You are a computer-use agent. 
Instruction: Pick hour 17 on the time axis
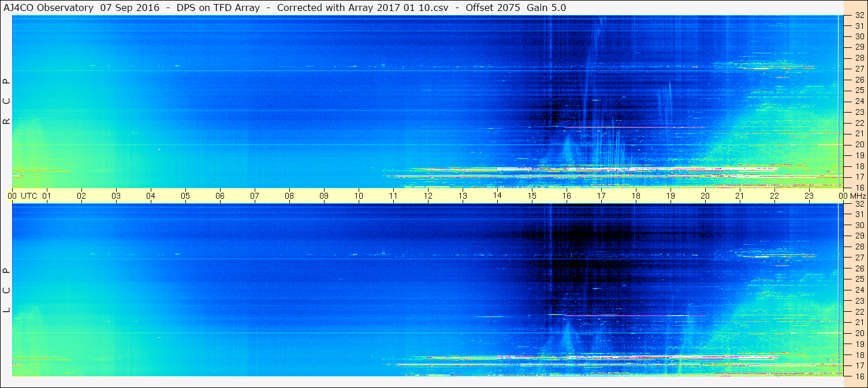[601, 196]
